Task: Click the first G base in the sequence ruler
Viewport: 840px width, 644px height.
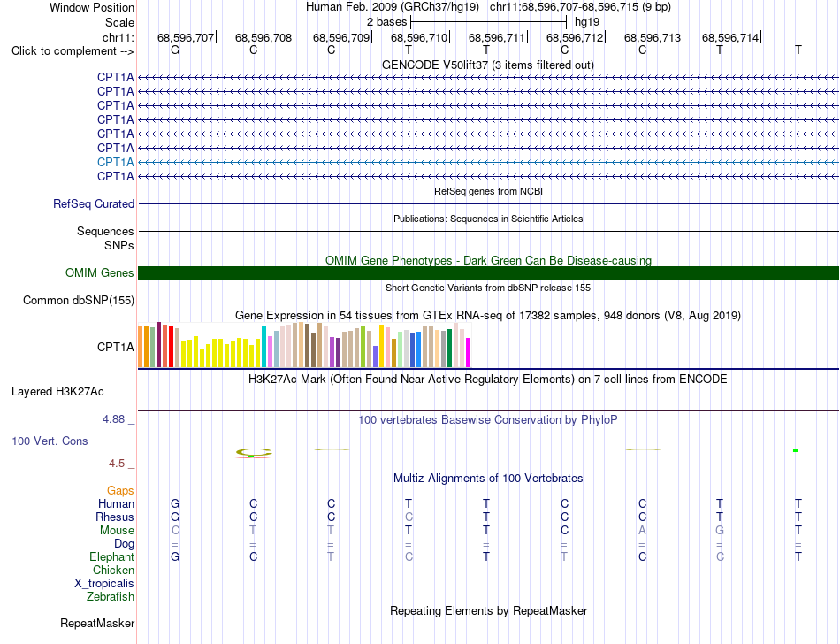Action: point(175,50)
